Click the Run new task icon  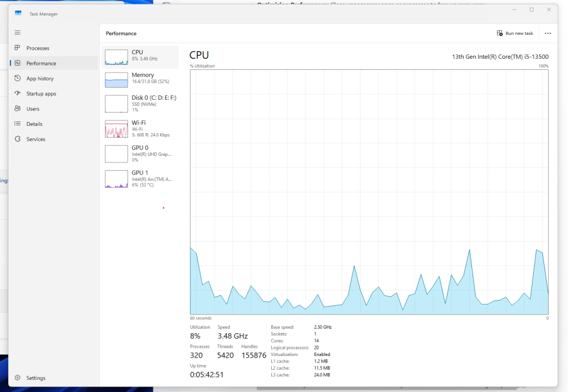(500, 33)
